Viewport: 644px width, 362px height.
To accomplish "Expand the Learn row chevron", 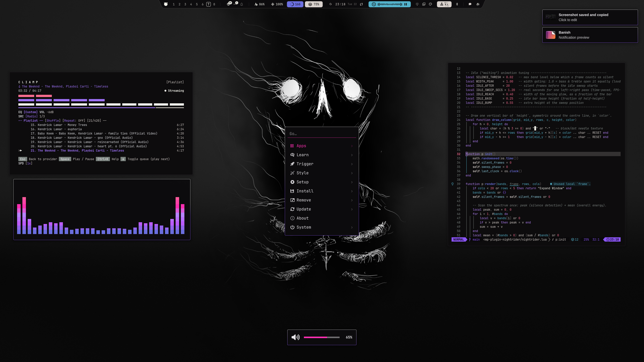I will [352, 155].
